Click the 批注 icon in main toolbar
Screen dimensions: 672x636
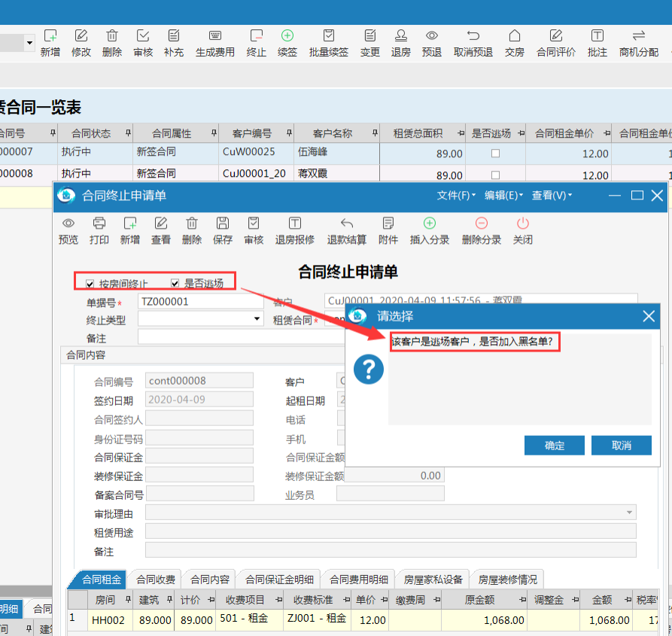click(x=597, y=35)
